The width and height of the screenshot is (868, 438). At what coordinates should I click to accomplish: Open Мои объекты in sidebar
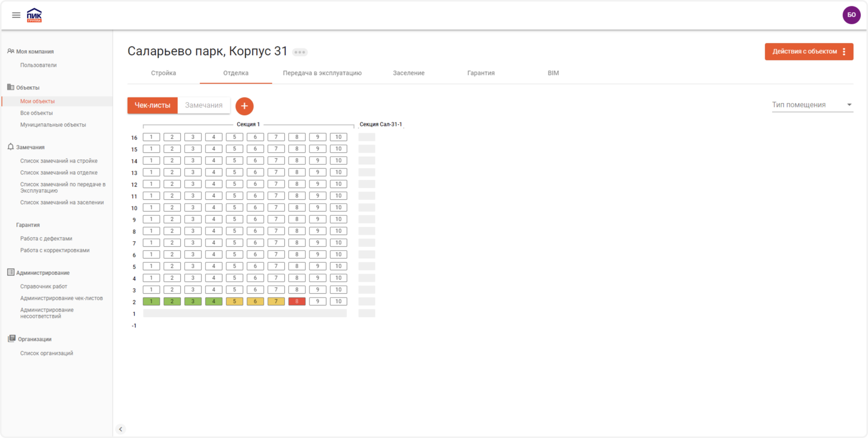37,101
